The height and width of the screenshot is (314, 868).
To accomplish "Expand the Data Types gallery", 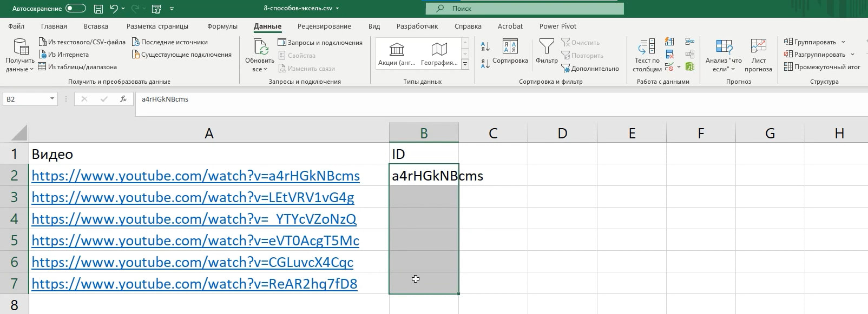I will (x=465, y=64).
